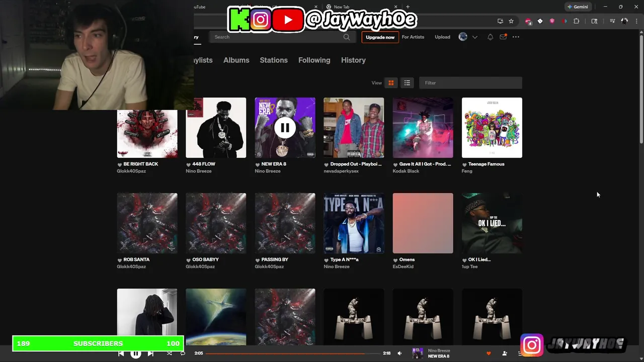Image resolution: width=644 pixels, height=362 pixels.
Task: Toggle repeat in the player bar
Action: (x=183, y=353)
